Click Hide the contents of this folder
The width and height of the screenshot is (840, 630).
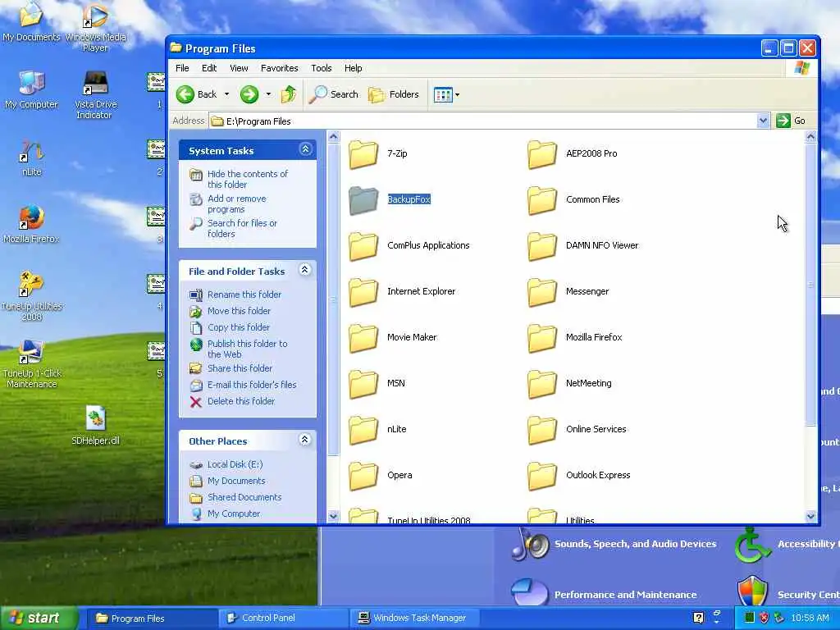pos(248,179)
